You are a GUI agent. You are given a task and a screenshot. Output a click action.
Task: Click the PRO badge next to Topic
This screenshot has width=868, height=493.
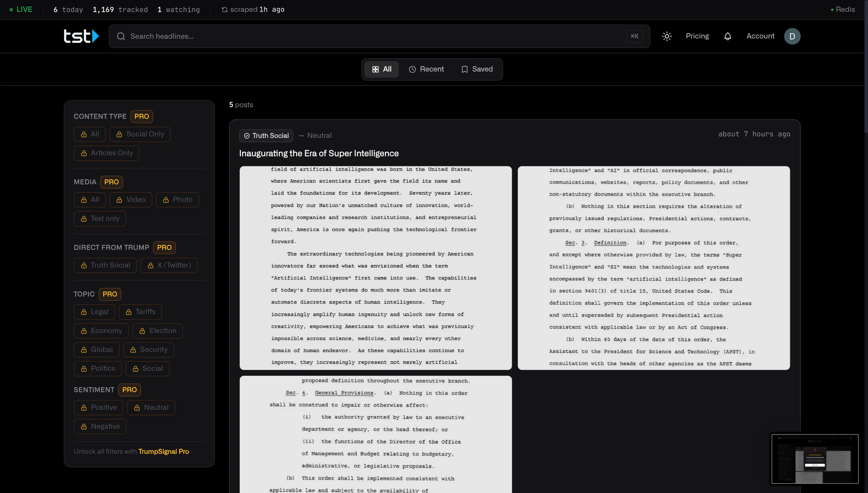point(110,294)
